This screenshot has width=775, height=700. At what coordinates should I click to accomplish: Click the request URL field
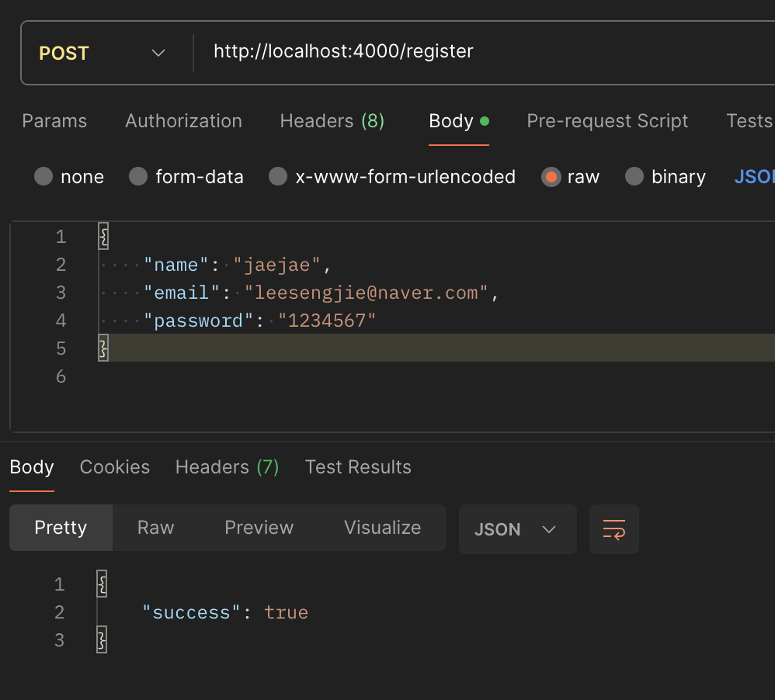pyautogui.click(x=485, y=51)
